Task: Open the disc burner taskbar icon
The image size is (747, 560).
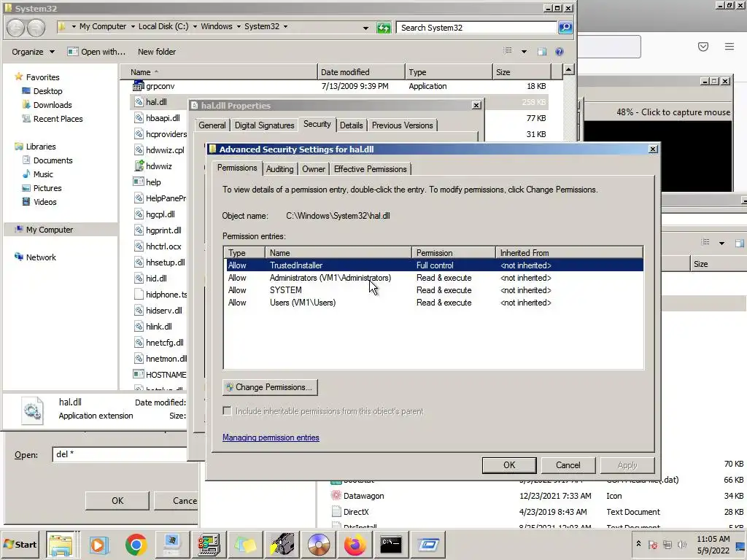Action: click(318, 544)
